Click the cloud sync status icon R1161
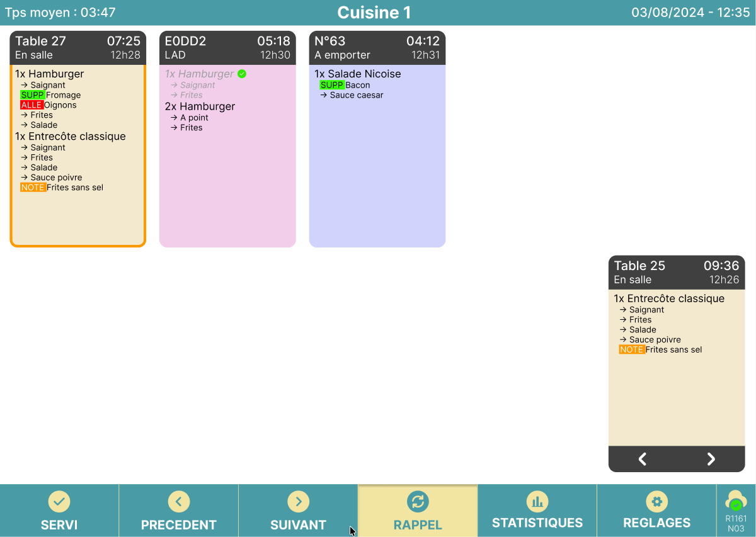This screenshot has height=537, width=756. click(736, 502)
